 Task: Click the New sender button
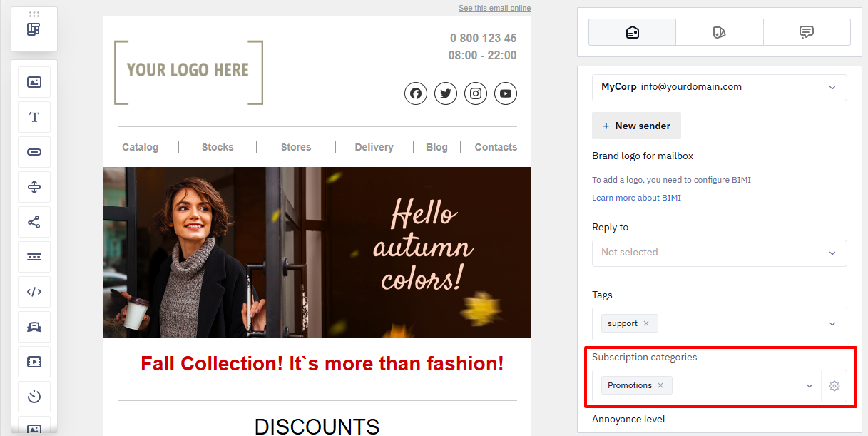point(636,126)
